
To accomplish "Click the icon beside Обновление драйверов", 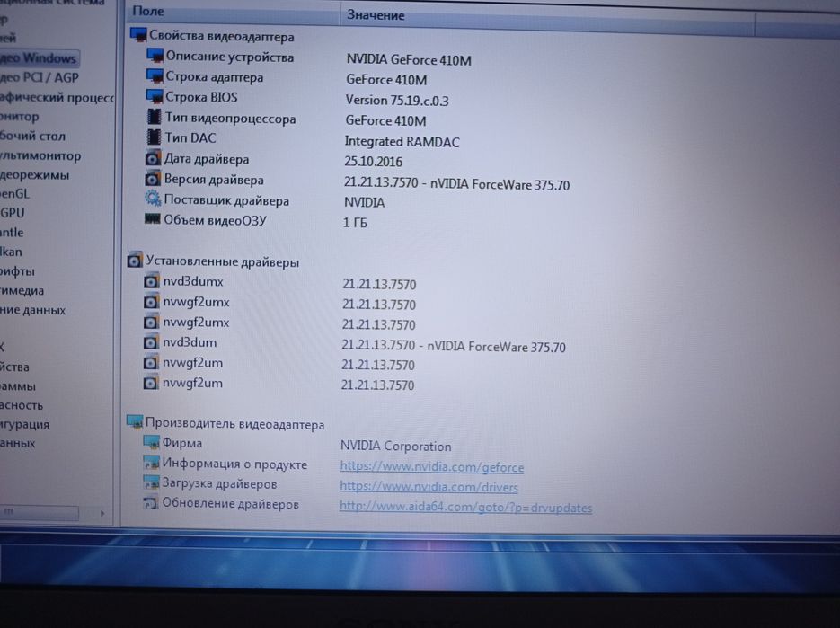I will point(151,503).
